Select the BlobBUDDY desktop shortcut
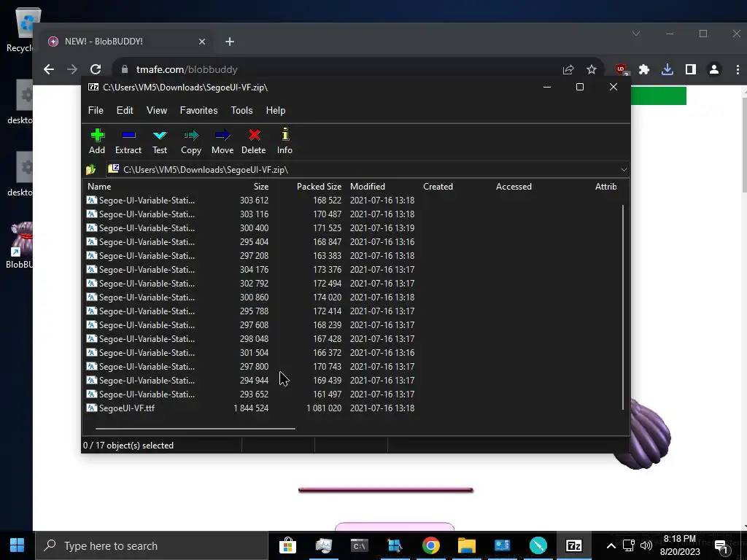 pyautogui.click(x=19, y=245)
